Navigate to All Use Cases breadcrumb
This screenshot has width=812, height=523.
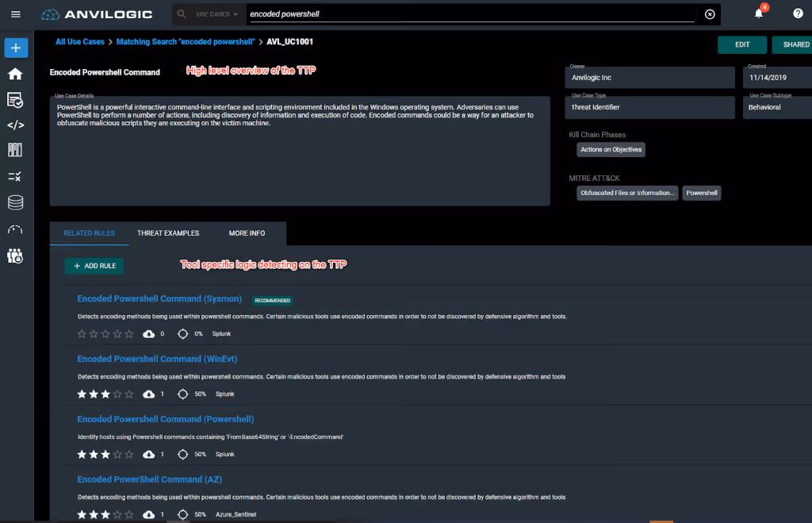pos(80,41)
